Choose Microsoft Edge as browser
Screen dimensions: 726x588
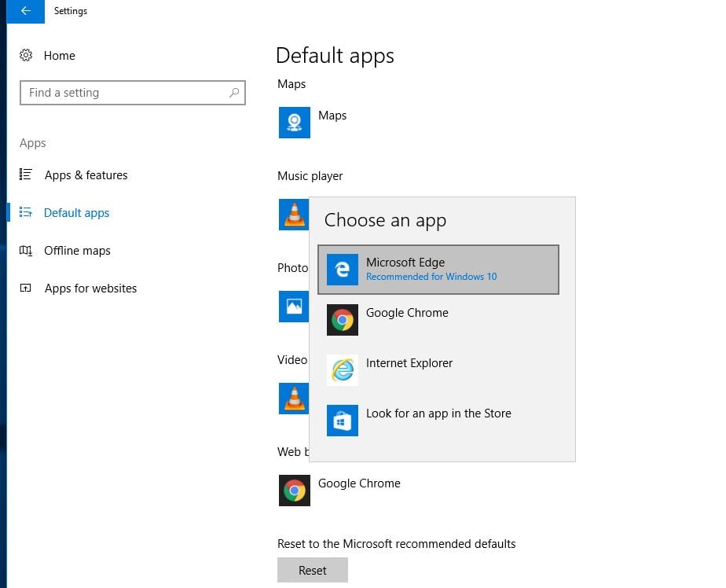coord(438,269)
